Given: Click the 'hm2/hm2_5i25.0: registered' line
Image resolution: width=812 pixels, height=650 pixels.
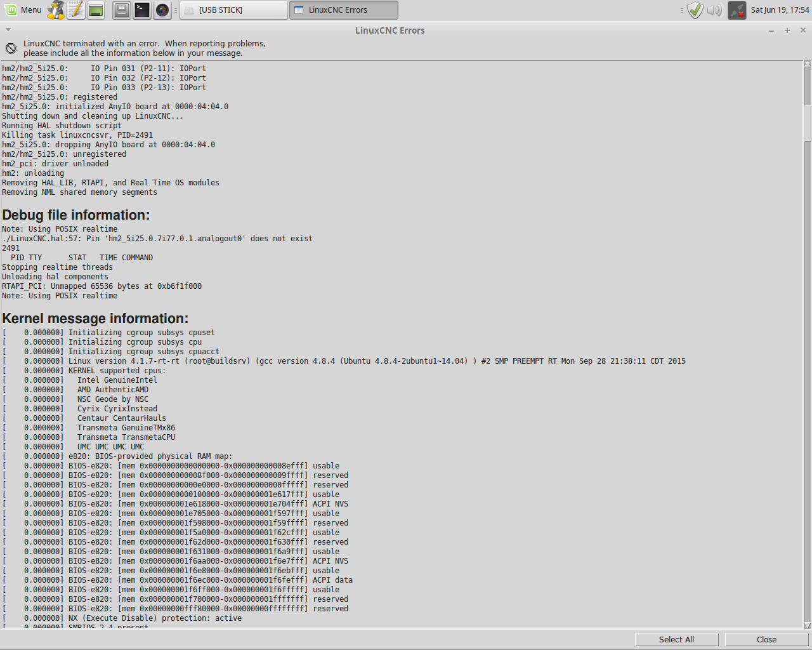Looking at the screenshot, I should point(60,97).
